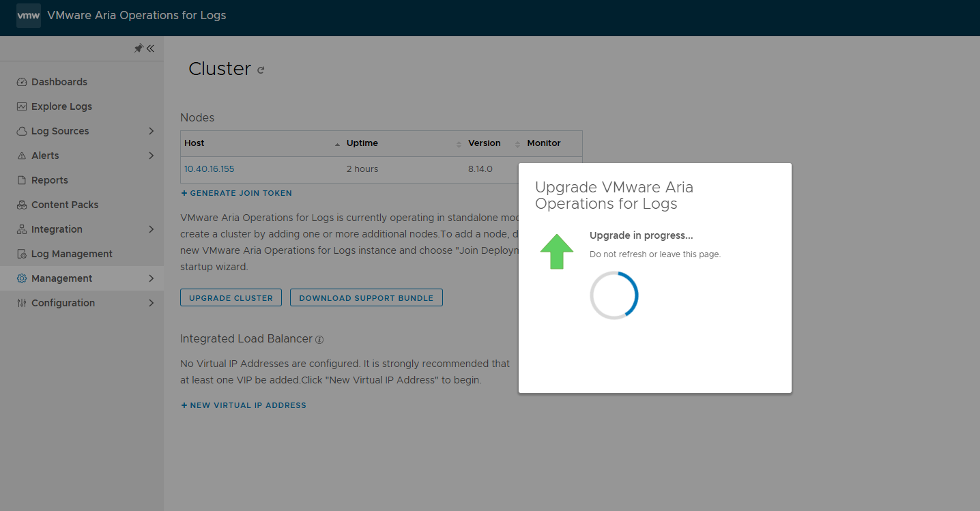Image resolution: width=980 pixels, height=511 pixels.
Task: Collapse the sidebar with double chevron
Action: click(x=150, y=48)
